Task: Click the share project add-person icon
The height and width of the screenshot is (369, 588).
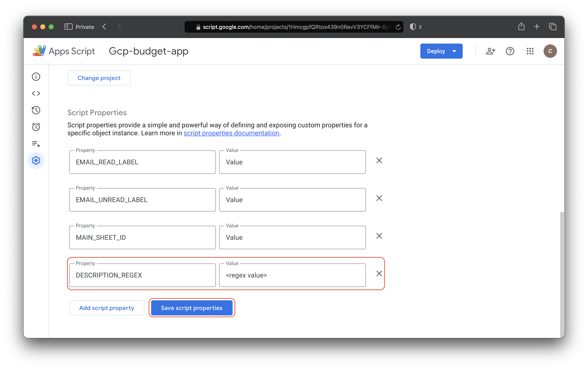Action: pos(490,51)
